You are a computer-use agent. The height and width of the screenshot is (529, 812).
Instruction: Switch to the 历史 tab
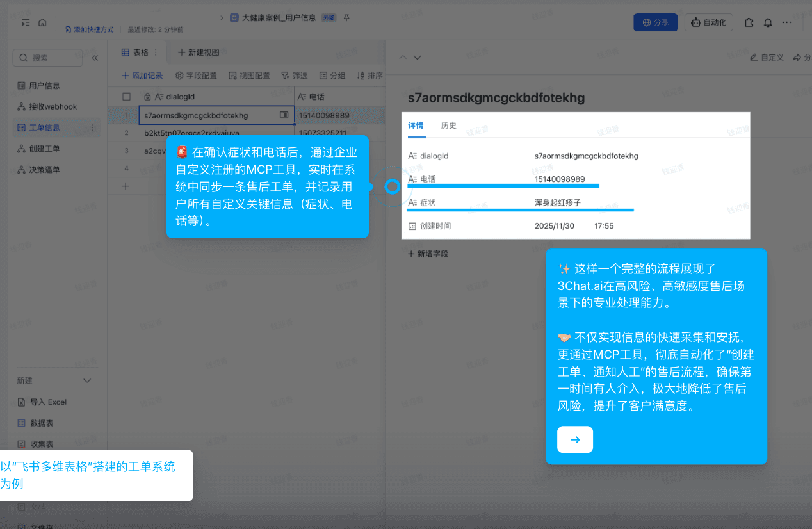(449, 126)
